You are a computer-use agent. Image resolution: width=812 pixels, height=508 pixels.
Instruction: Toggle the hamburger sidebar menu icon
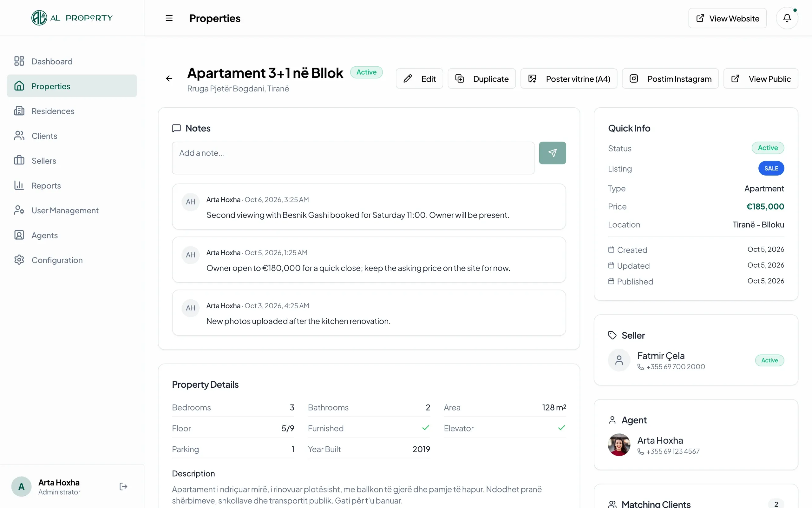(x=169, y=18)
